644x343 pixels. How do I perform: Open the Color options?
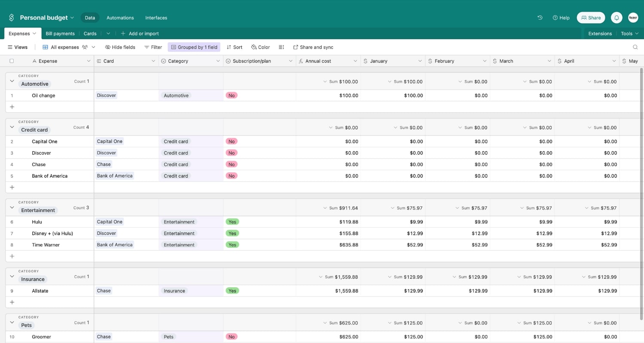click(x=261, y=47)
